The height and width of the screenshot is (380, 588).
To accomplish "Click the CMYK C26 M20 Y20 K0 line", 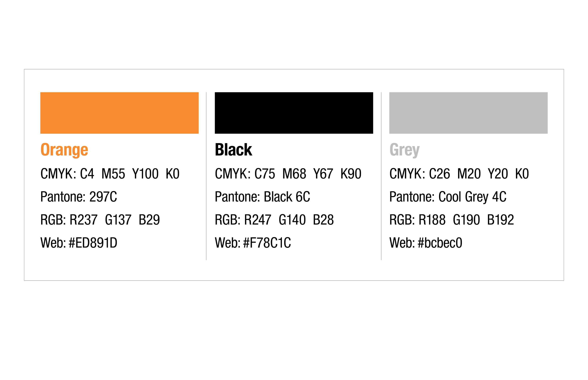I will [x=459, y=174].
